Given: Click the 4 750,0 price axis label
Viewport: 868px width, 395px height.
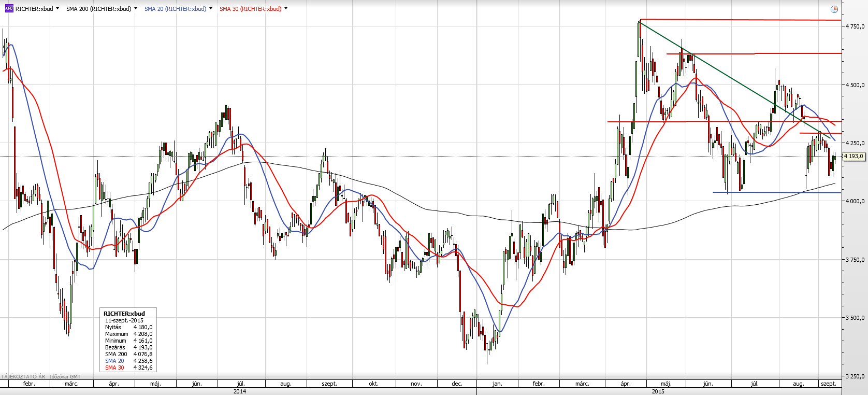Looking at the screenshot, I should 855,26.
